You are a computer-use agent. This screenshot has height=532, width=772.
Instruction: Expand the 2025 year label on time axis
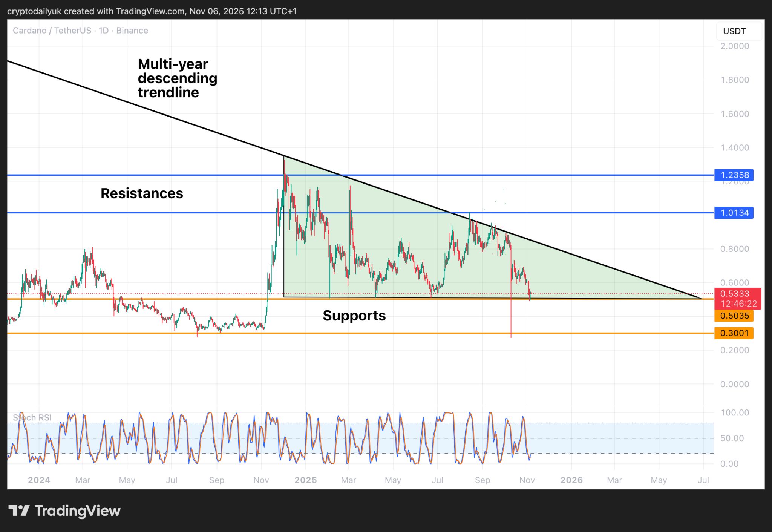click(x=305, y=480)
